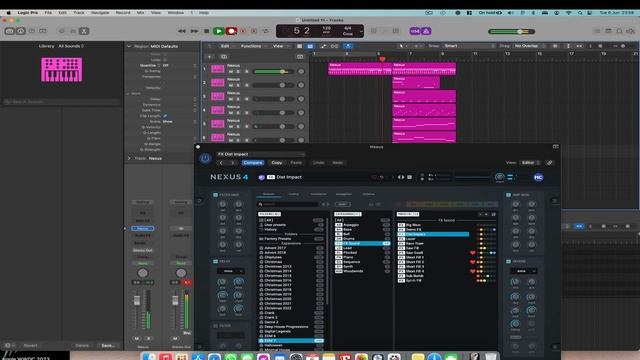Select the Chiptunes expansion in Nexus

click(291, 257)
